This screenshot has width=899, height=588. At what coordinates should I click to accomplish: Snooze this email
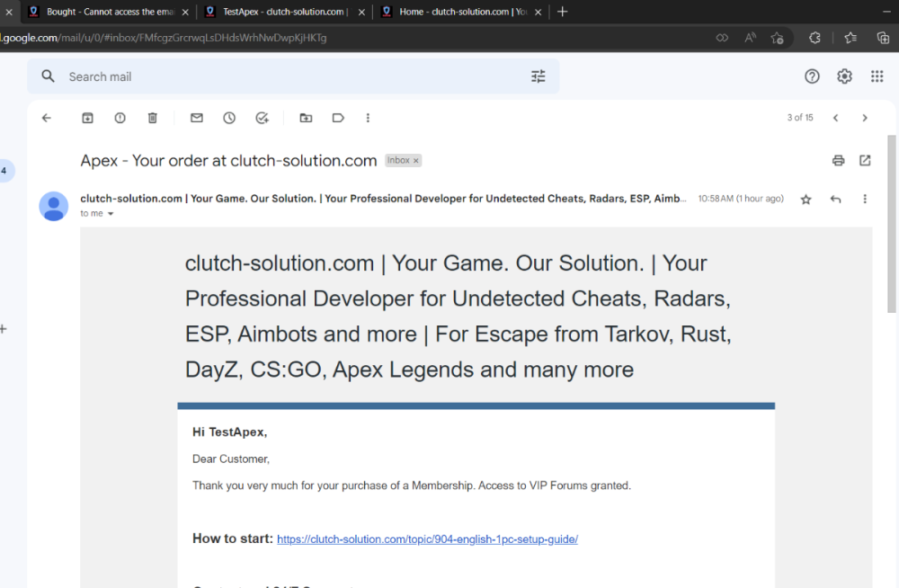229,118
